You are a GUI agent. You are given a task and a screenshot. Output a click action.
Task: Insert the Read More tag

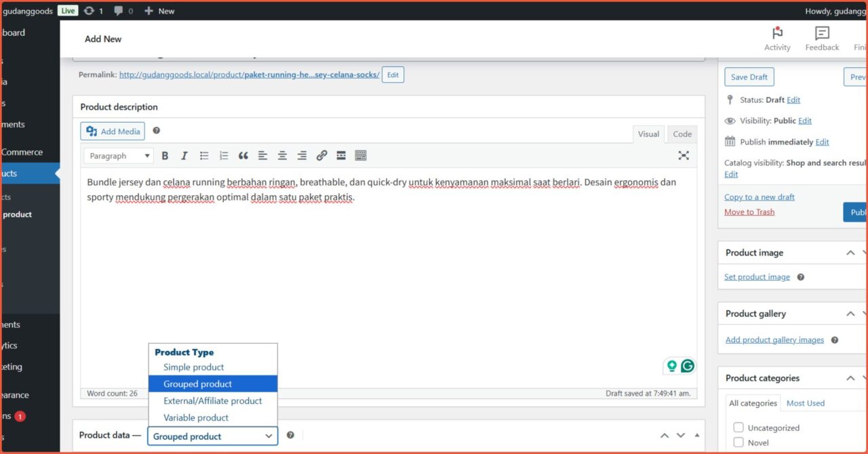pyautogui.click(x=340, y=155)
